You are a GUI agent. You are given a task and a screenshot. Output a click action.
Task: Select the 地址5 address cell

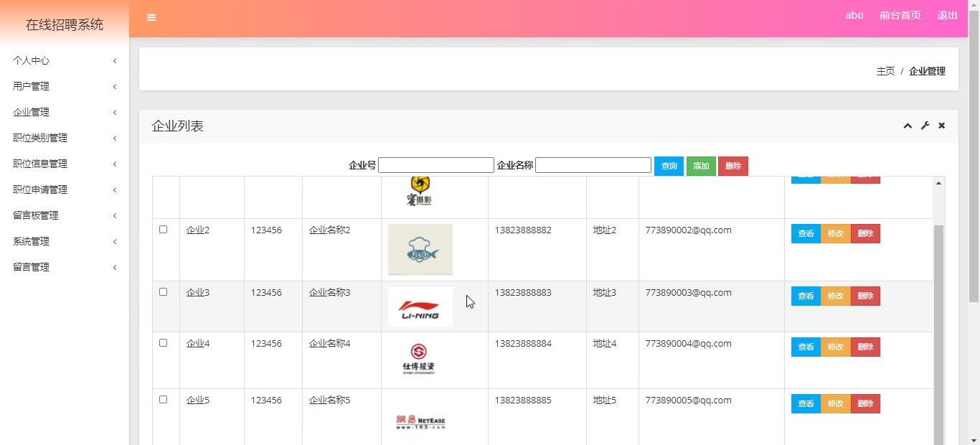tap(605, 400)
